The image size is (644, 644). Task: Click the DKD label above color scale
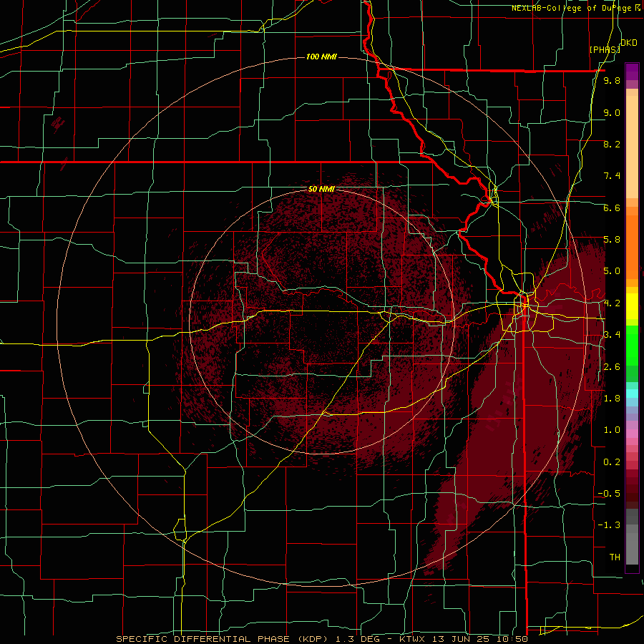629,43
